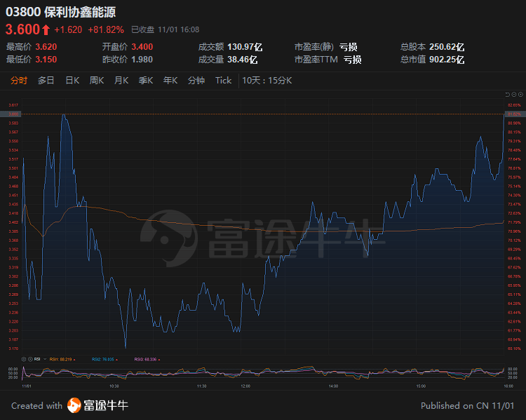Click the 82.65% top percent axis label
Viewport: 526px width, 420px height.
click(515, 105)
